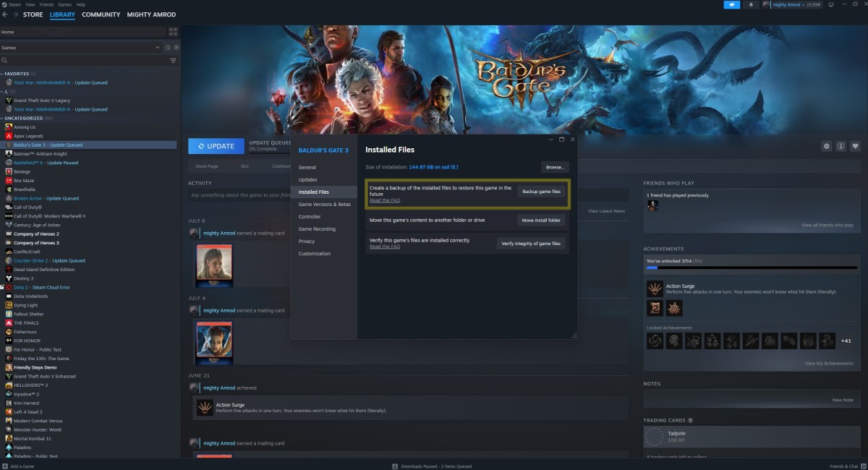This screenshot has width=868, height=470.
Task: Open the notifications bell
Action: tap(750, 4)
